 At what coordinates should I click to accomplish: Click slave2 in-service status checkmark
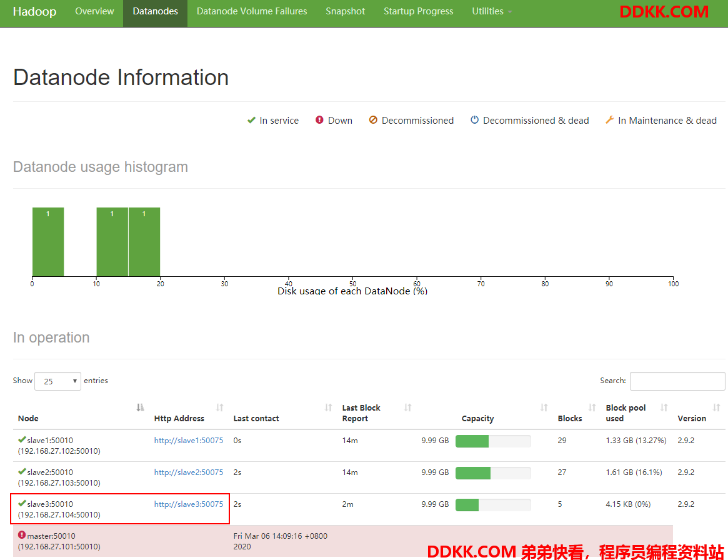22,471
